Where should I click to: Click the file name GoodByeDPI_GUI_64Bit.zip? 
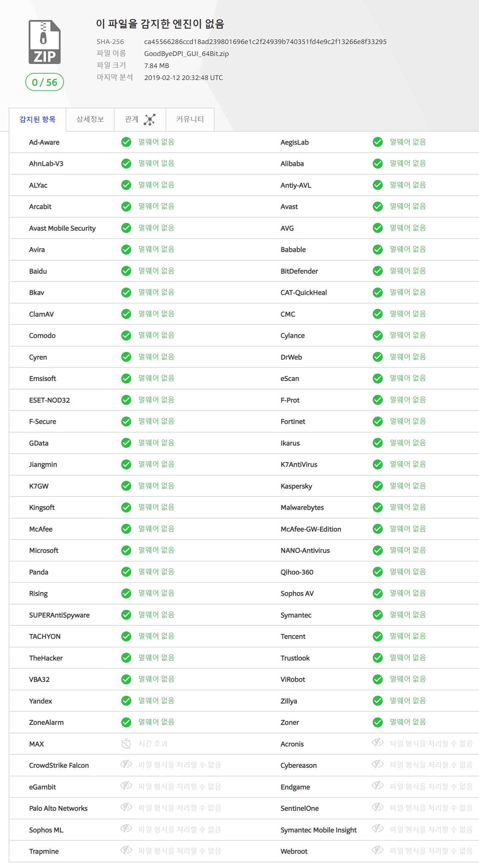coord(186,54)
